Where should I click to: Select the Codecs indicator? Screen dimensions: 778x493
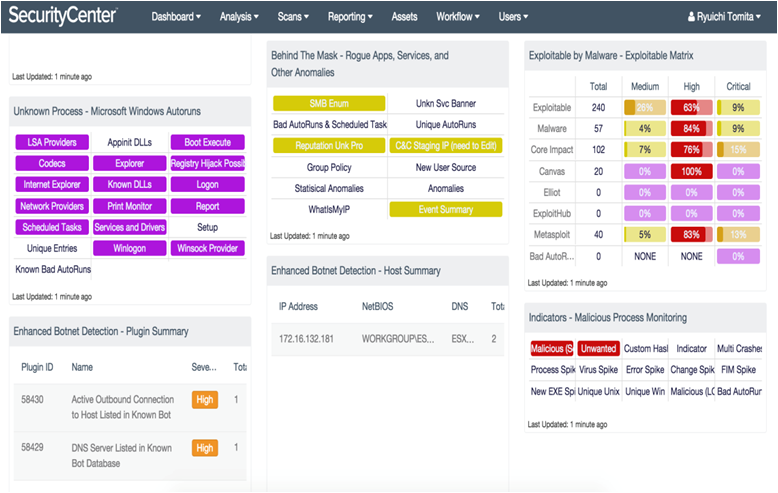(x=52, y=163)
